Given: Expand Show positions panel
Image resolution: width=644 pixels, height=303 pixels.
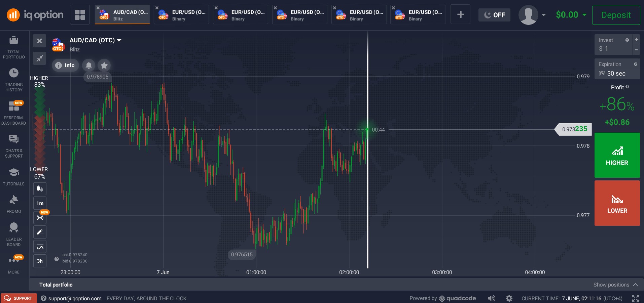Looking at the screenshot, I should (x=615, y=285).
